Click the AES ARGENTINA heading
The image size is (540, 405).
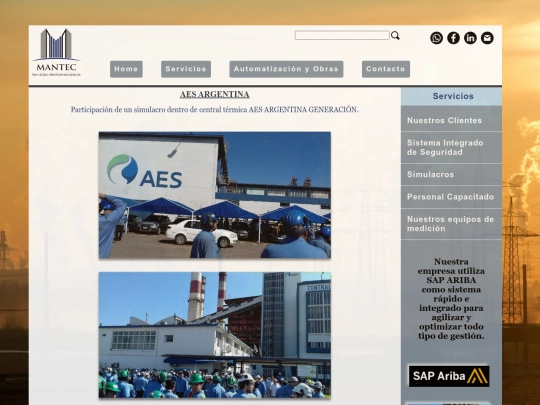pos(215,94)
